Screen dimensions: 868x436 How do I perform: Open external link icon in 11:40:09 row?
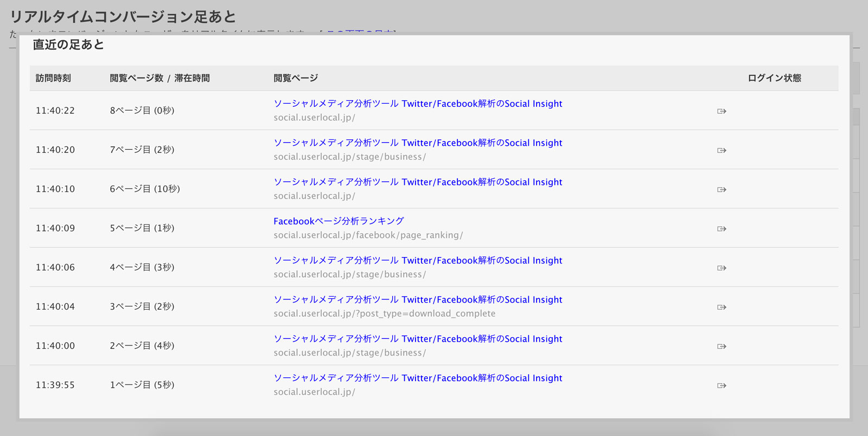tap(722, 229)
